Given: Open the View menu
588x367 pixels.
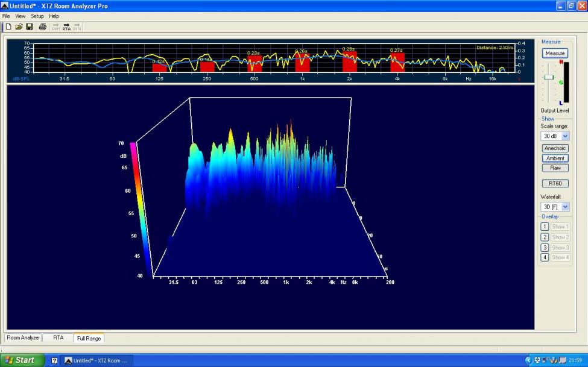Looking at the screenshot, I should click(21, 16).
